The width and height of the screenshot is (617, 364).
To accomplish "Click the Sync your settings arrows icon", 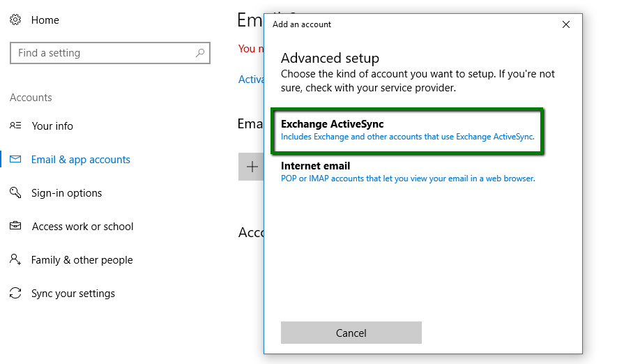I will point(15,293).
